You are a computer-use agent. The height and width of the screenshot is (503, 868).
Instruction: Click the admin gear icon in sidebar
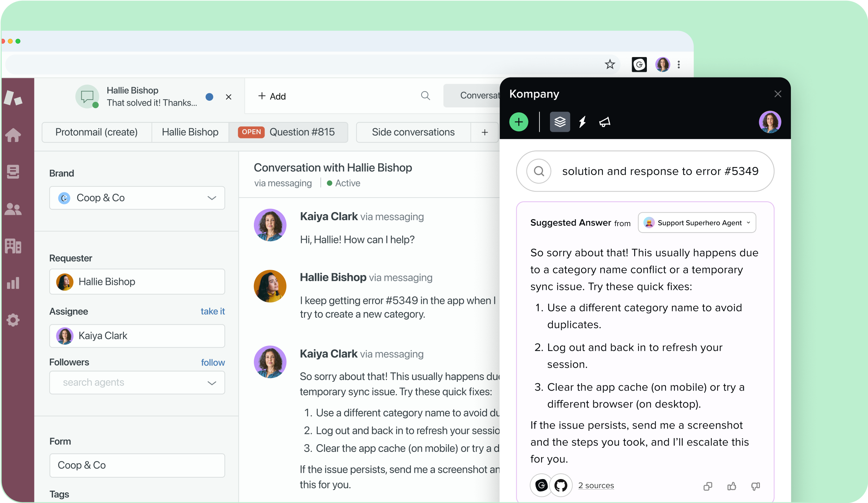click(13, 320)
